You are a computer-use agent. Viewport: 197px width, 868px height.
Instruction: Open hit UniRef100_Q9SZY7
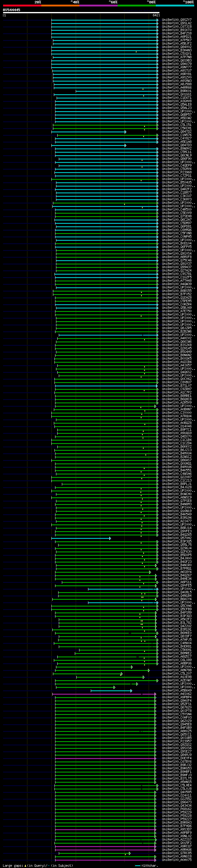tap(177, 20)
